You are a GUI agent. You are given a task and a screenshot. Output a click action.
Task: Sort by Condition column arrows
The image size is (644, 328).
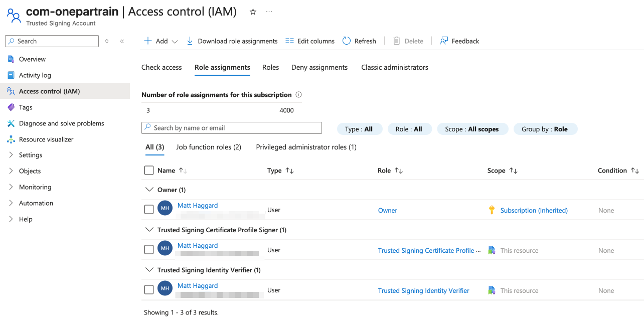pos(635,171)
